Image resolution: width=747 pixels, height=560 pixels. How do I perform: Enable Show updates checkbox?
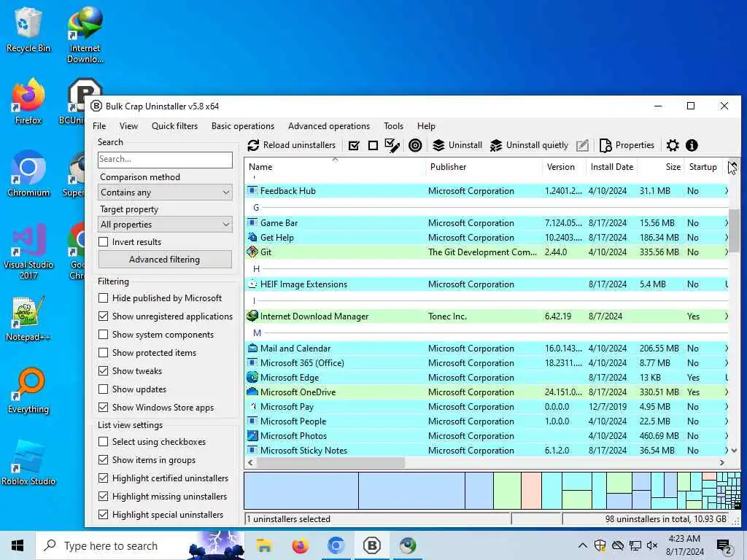point(103,389)
